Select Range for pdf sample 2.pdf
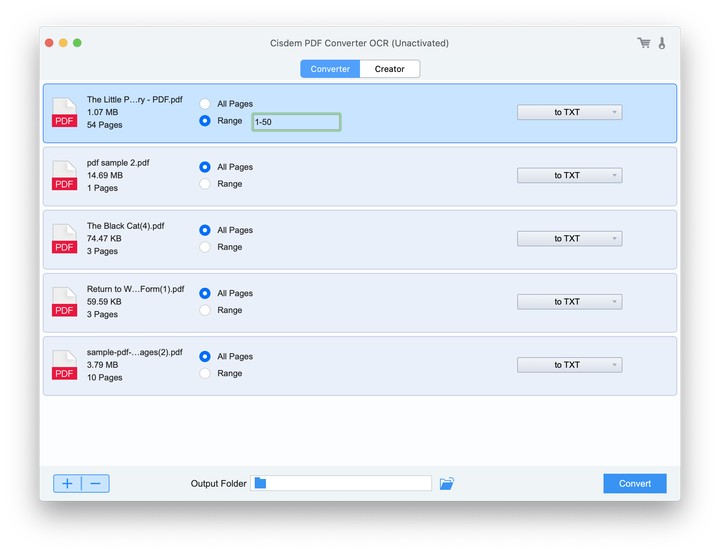The image size is (720, 553). point(205,184)
